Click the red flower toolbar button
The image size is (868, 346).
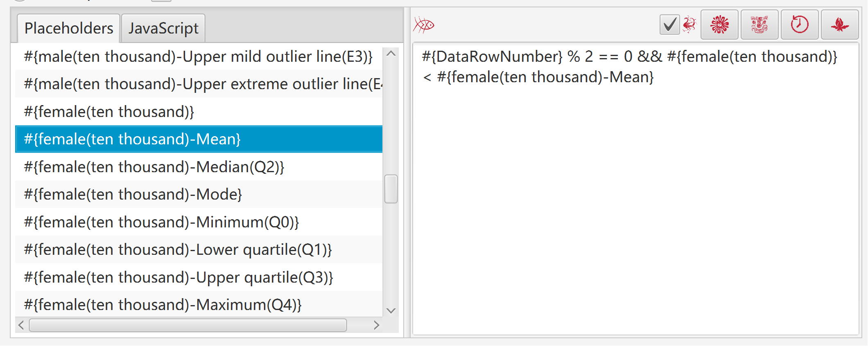pos(719,25)
